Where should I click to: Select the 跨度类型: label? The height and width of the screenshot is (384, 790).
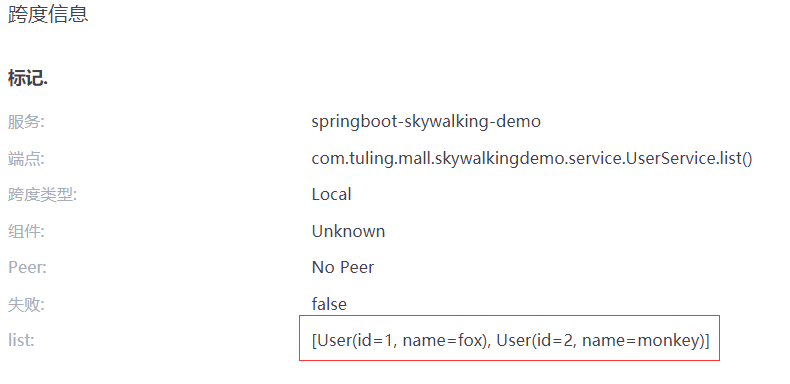[42, 195]
